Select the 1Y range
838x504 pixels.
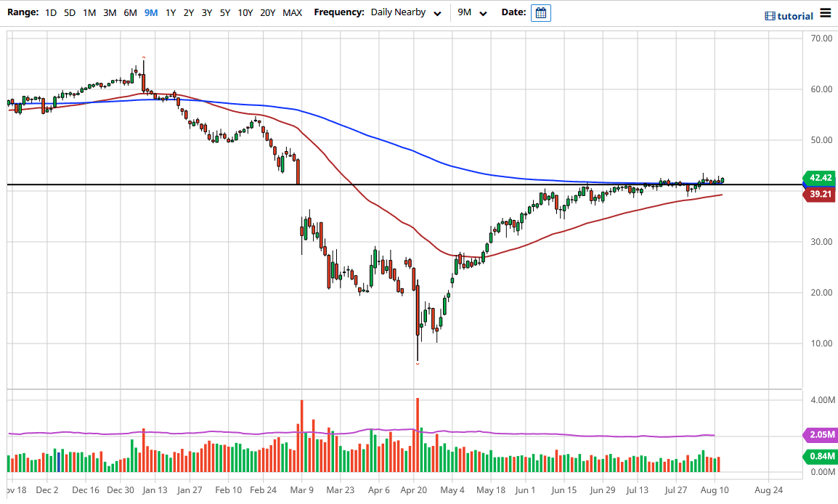click(170, 12)
